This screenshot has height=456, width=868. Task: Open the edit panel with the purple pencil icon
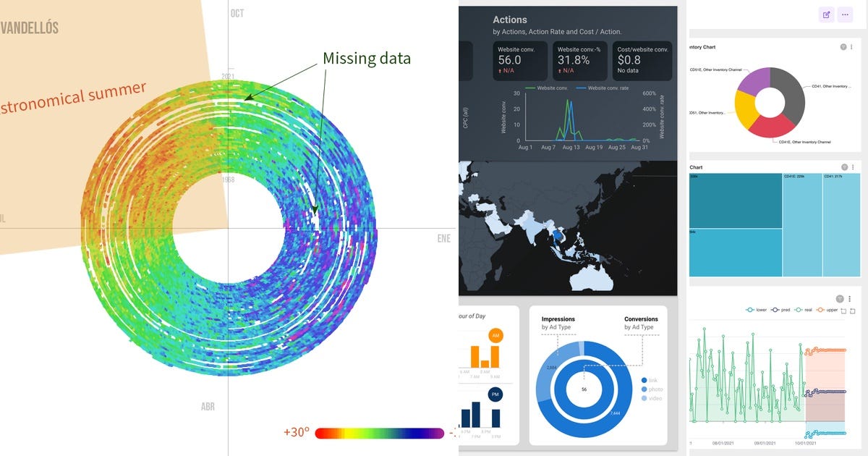pyautogui.click(x=827, y=14)
